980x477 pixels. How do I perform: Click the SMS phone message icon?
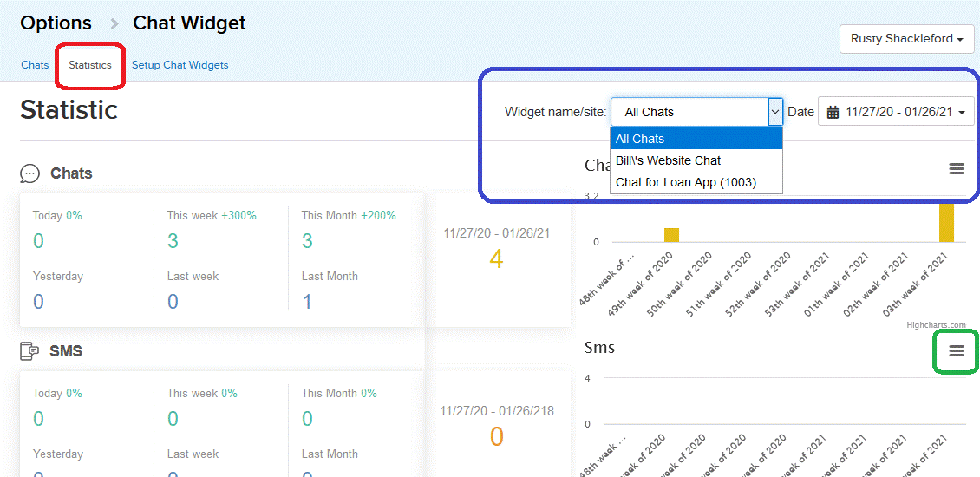coord(30,351)
